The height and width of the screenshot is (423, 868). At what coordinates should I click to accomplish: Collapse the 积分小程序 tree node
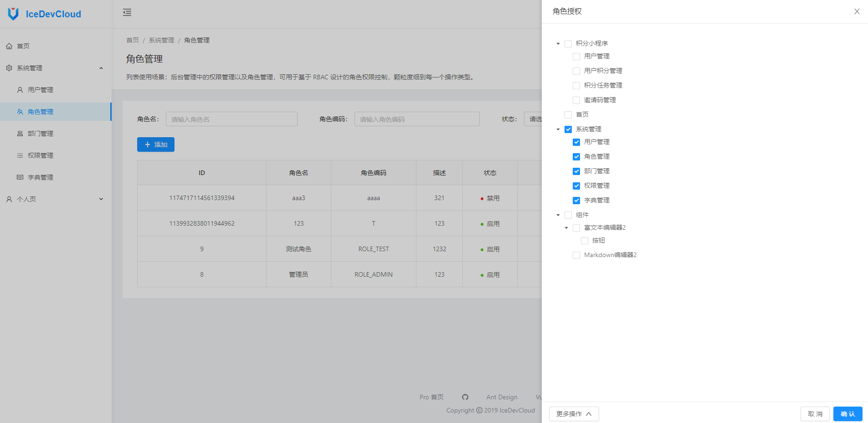[558, 44]
